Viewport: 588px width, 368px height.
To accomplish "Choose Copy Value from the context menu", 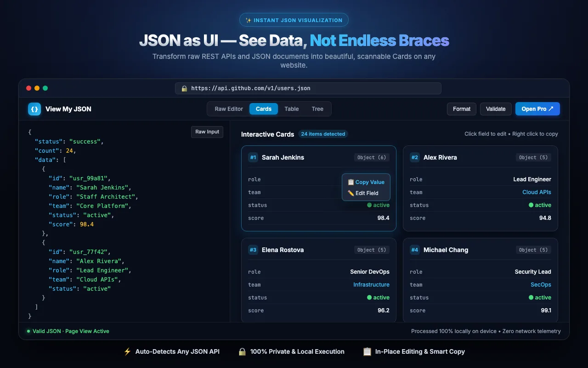I will (x=366, y=182).
